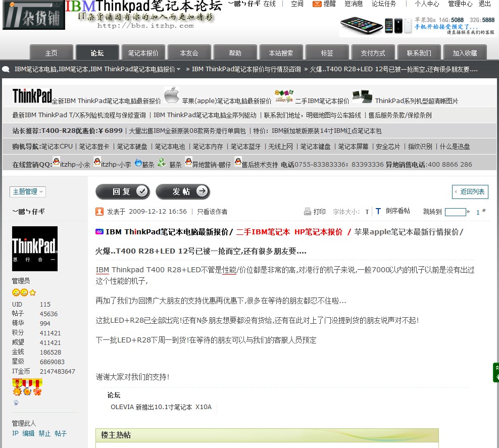Click the red HP笔记本报价 link in post
The width and height of the screenshot is (499, 448).
coord(318,232)
